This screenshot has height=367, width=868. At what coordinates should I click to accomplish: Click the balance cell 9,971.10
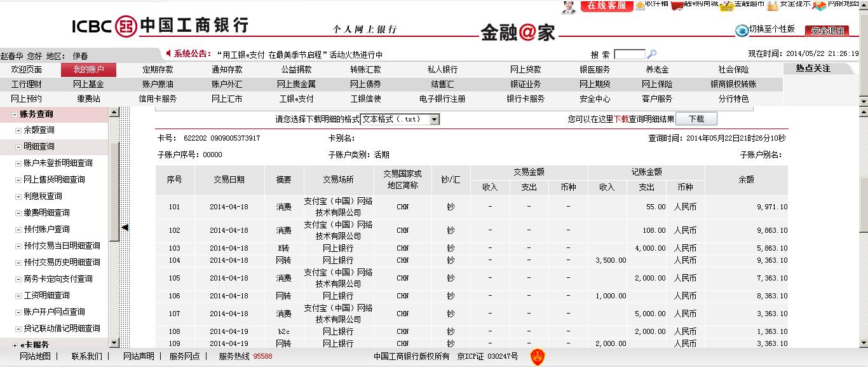point(772,207)
